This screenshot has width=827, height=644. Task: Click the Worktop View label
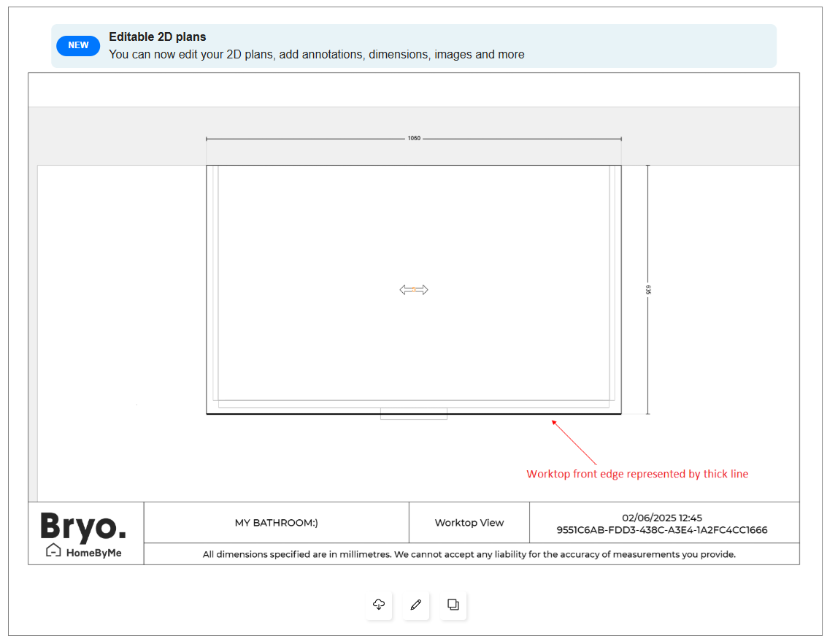point(469,523)
